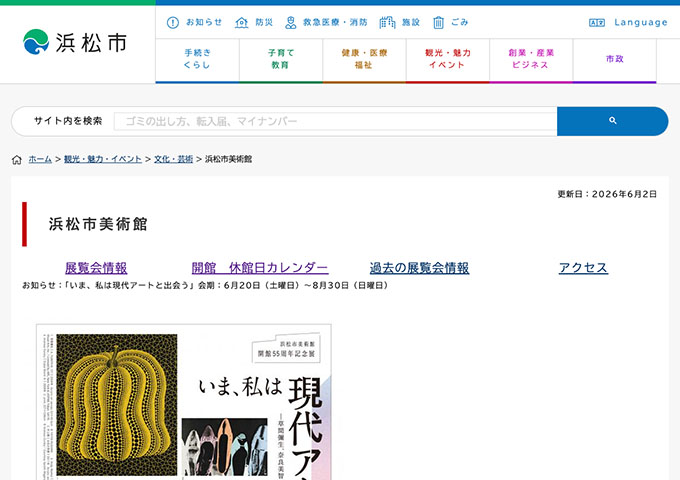Click the 更新日:2026年6月2日 text

[607, 194]
